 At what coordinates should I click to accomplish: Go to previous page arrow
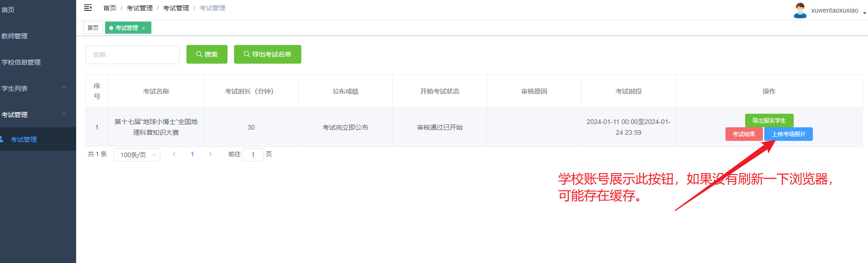[174, 154]
